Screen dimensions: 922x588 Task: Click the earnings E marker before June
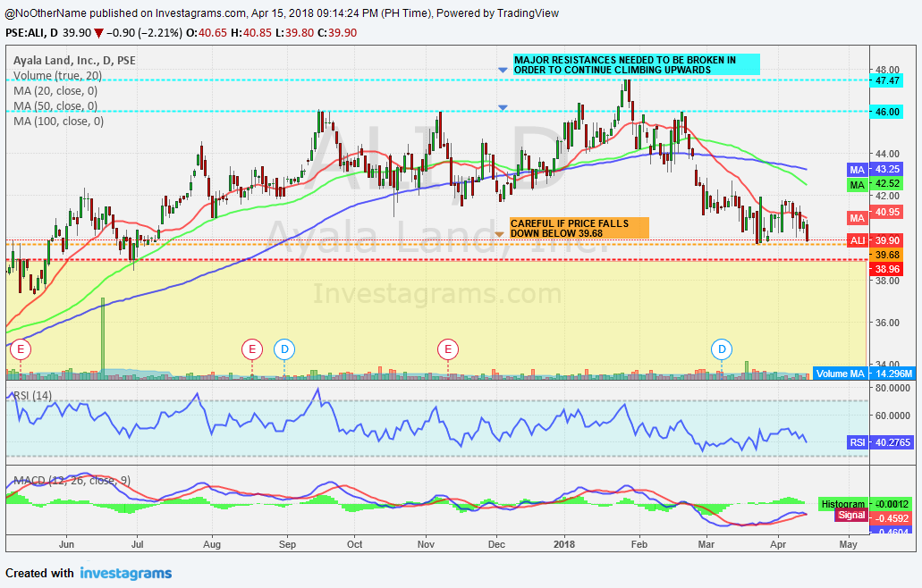21,349
